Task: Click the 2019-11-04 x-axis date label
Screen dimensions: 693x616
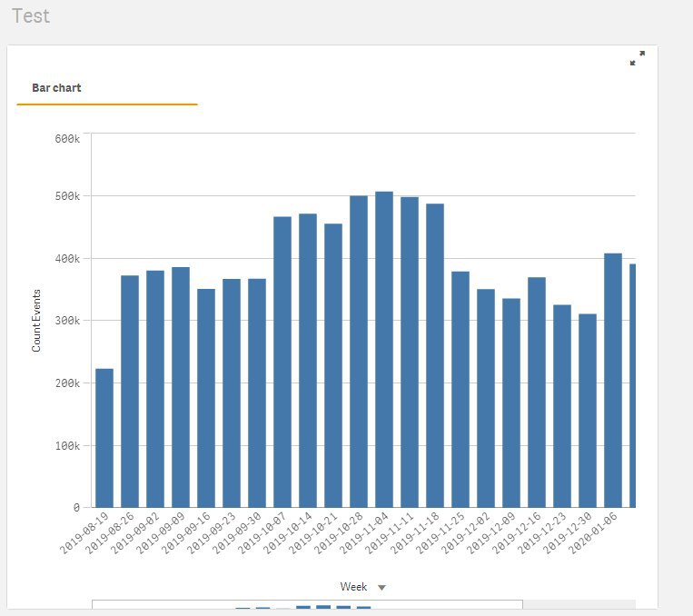Action: point(363,533)
